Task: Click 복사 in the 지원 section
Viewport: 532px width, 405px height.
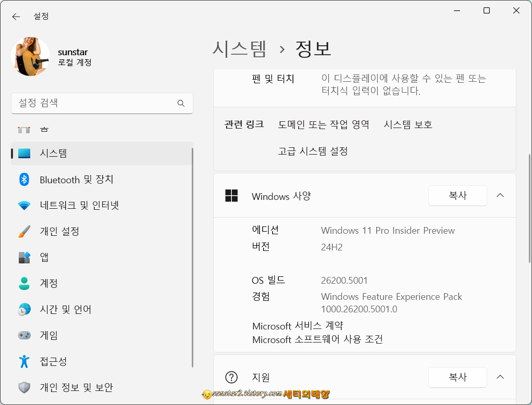Action: point(457,377)
